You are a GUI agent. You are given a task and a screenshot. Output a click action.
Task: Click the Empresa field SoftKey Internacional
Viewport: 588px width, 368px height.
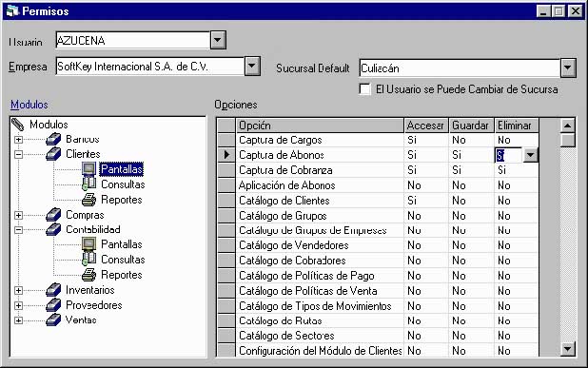click(x=150, y=67)
